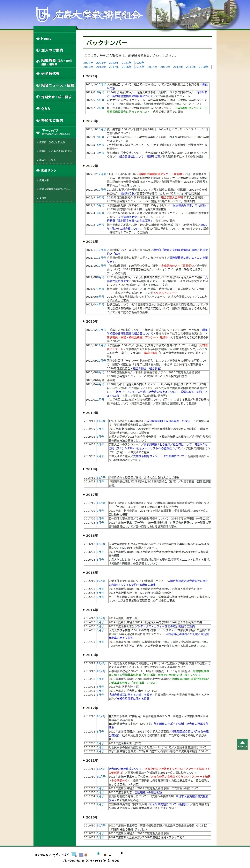Jump to 2017年 in year index
Screen dimensions: 250x868
(114, 67)
